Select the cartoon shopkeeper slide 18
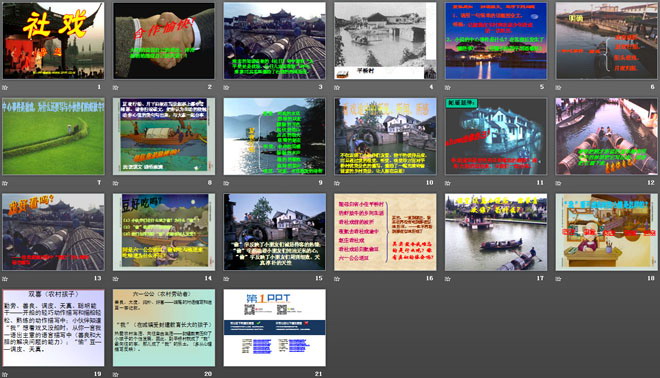This screenshot has width=660, height=378. point(606,232)
